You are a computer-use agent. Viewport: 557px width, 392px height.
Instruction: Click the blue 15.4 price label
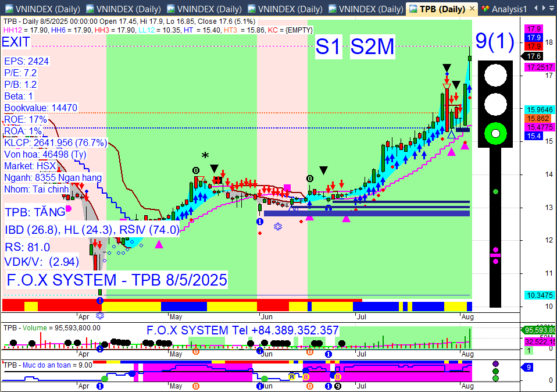pyautogui.click(x=534, y=136)
